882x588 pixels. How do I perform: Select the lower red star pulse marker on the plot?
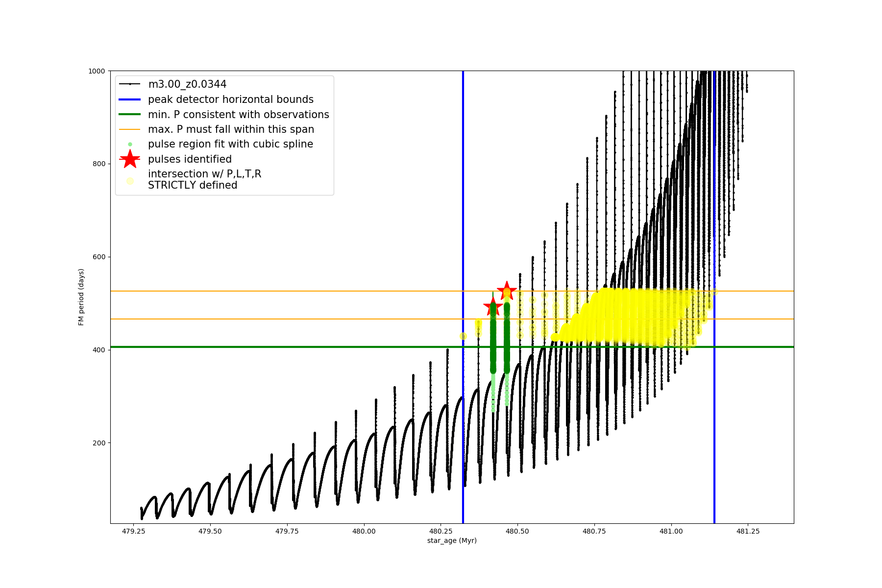tap(493, 307)
